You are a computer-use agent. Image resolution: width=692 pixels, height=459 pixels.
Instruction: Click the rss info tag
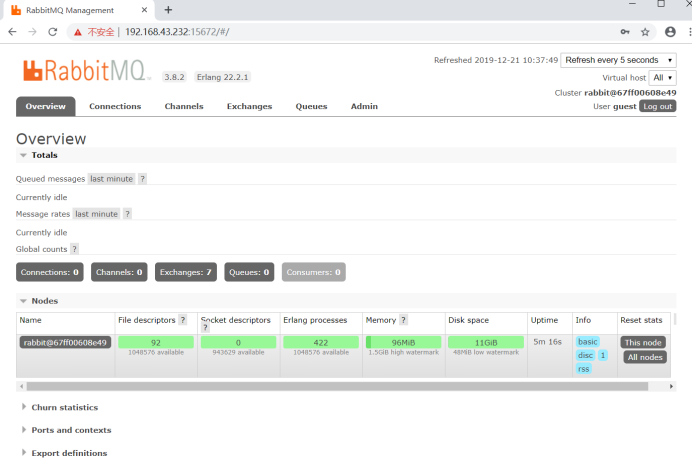click(x=583, y=369)
